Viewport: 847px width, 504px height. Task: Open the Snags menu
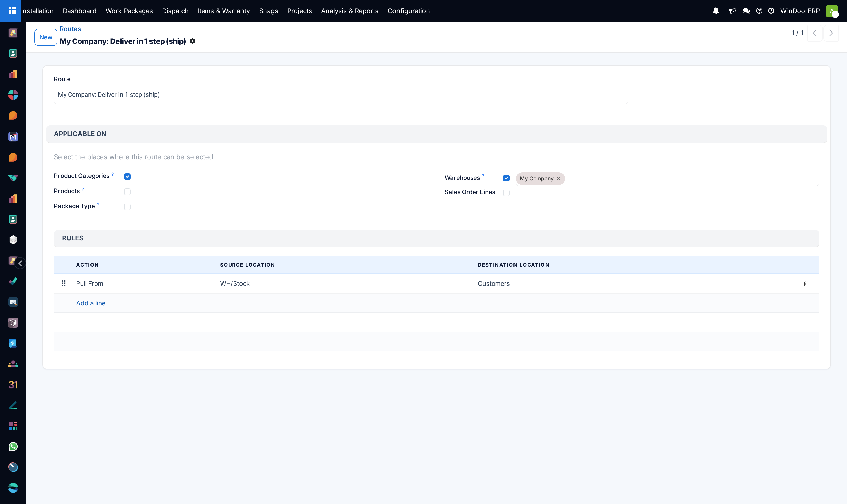point(269,11)
